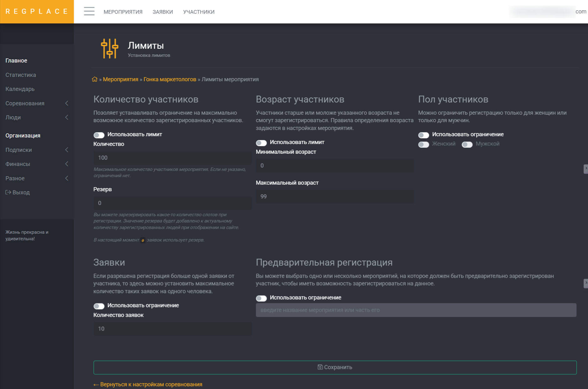Image resolution: width=588 pixels, height=389 pixels.
Task: Click the lower right-edge panel arrow tab
Action: coord(586,283)
